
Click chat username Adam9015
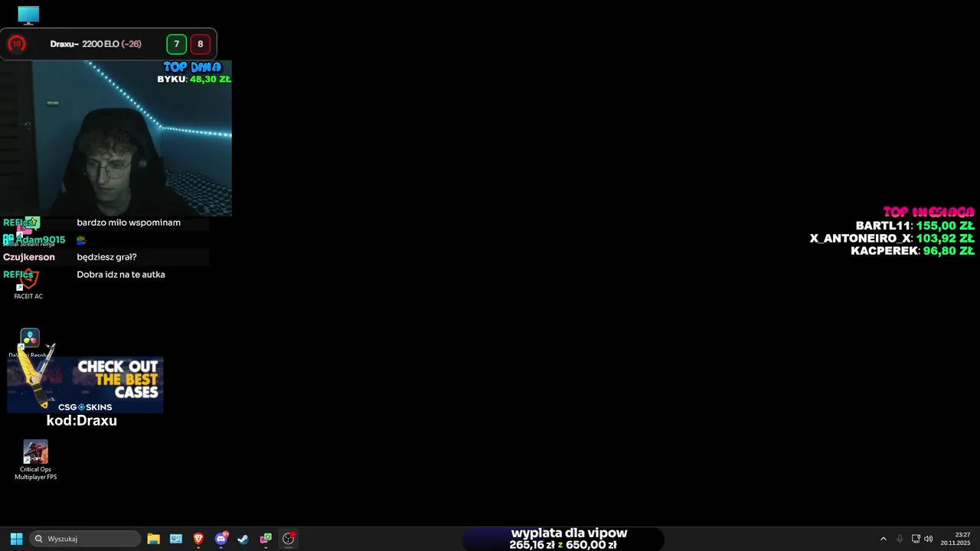(41, 240)
